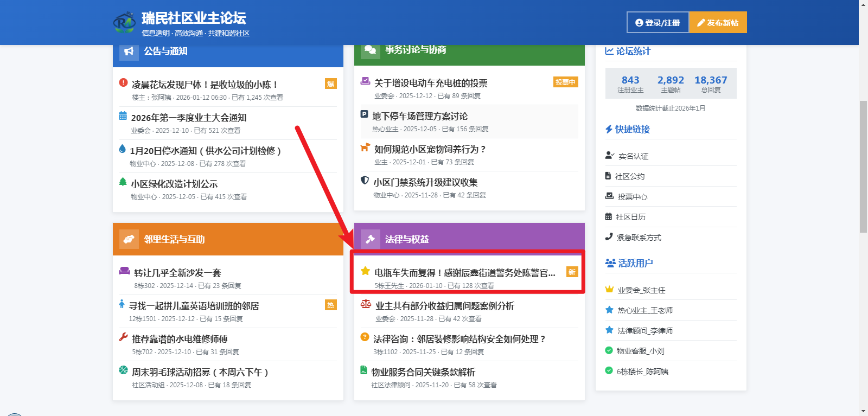The width and height of the screenshot is (868, 416).
Task: Open post 小区绿化改造计划公示
Action: (174, 184)
